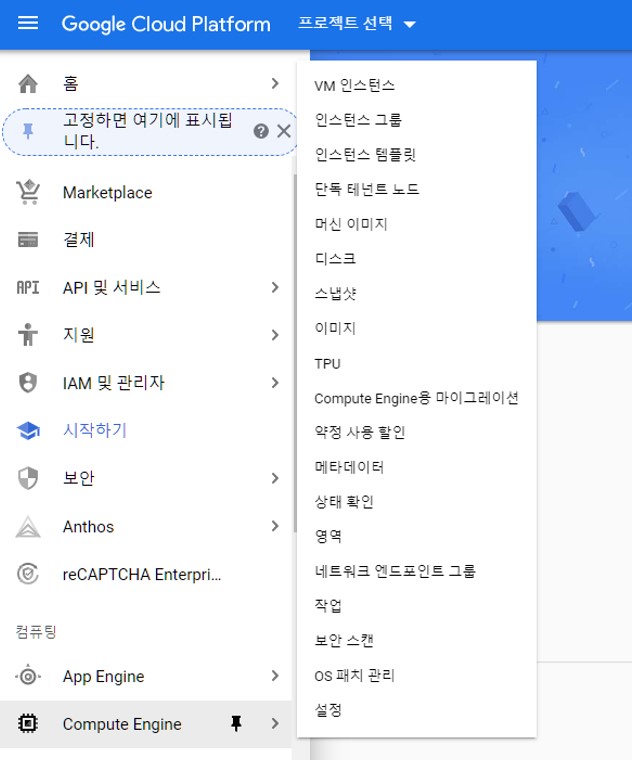Expand the Anthos submenu chevron
The height and width of the screenshot is (760, 632).
point(275,526)
